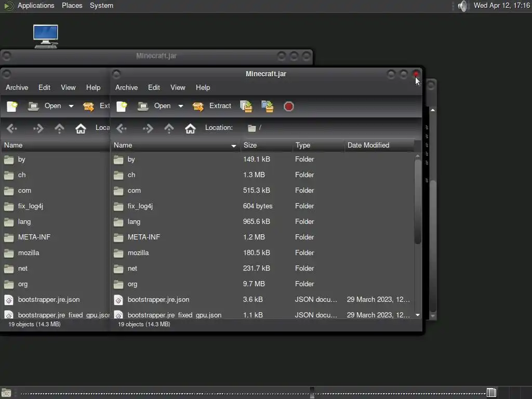Click Up arrow in left background window

(59, 128)
